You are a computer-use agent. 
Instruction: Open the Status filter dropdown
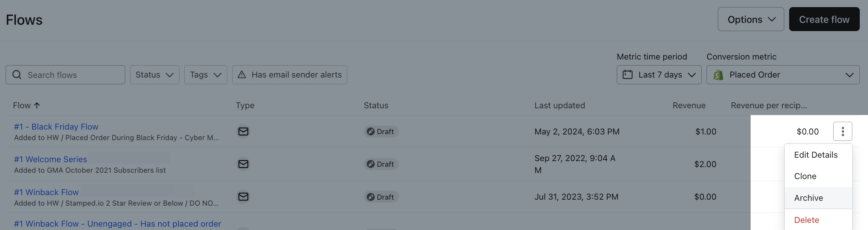point(154,75)
